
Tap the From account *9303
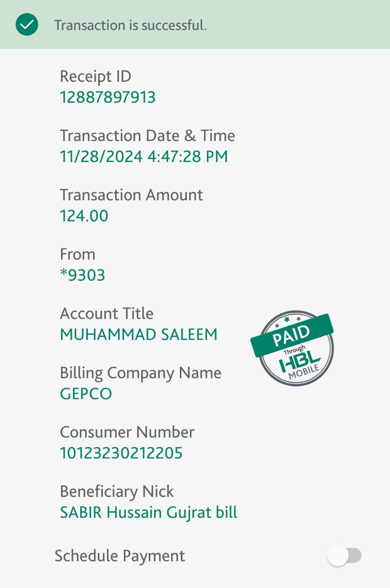[x=83, y=275]
